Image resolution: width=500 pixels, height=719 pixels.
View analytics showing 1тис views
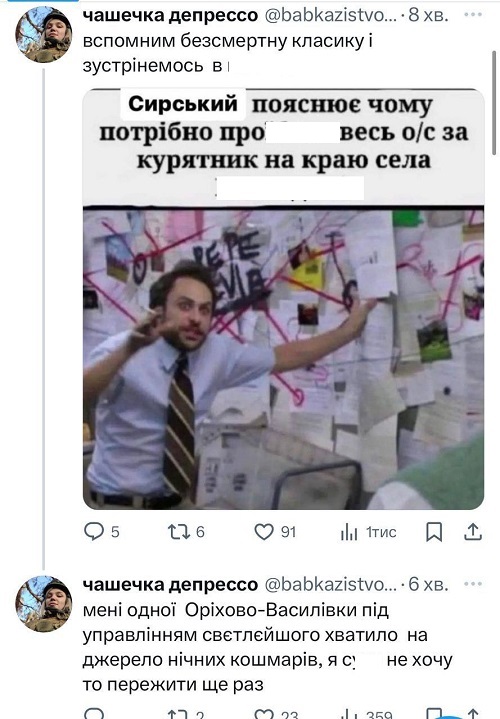pos(349,532)
